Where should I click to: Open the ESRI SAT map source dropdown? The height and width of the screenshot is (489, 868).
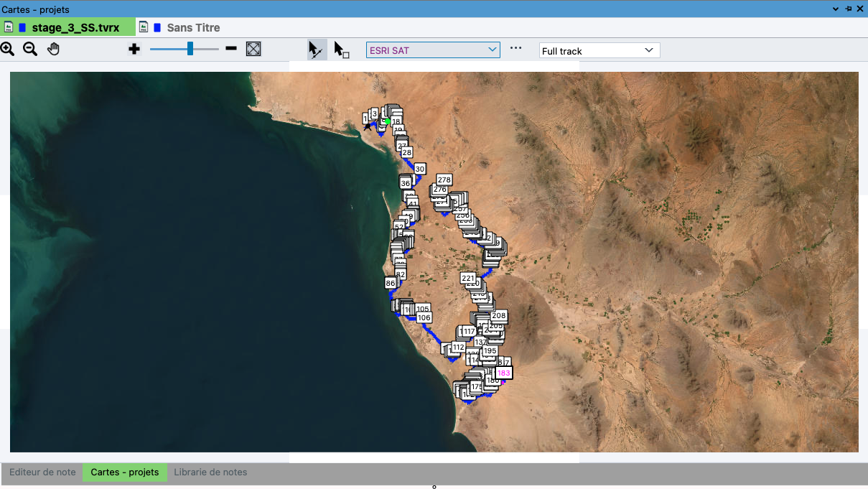pyautogui.click(x=433, y=50)
